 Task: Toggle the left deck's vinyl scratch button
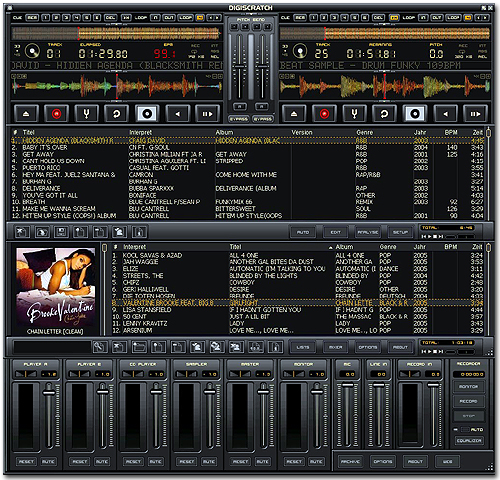pos(147,114)
